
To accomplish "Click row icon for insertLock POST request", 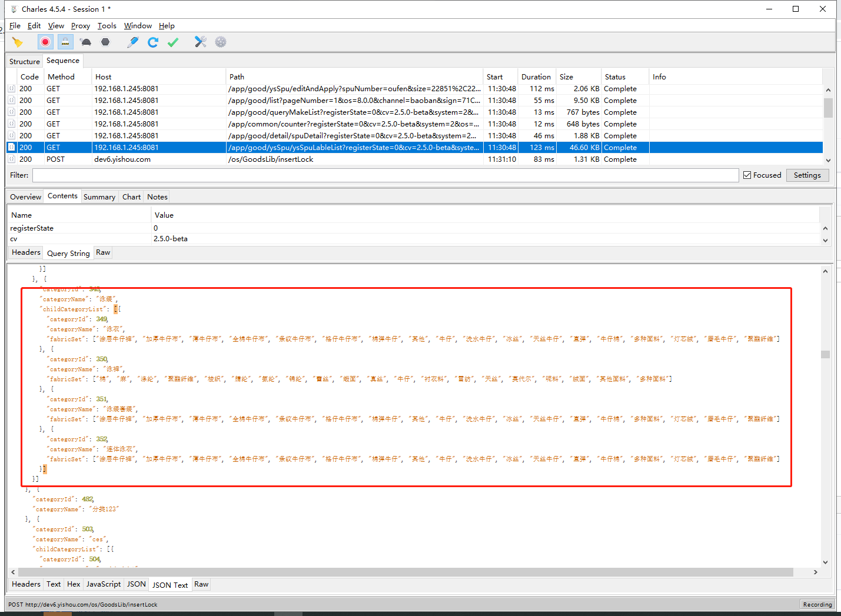I will (x=11, y=159).
